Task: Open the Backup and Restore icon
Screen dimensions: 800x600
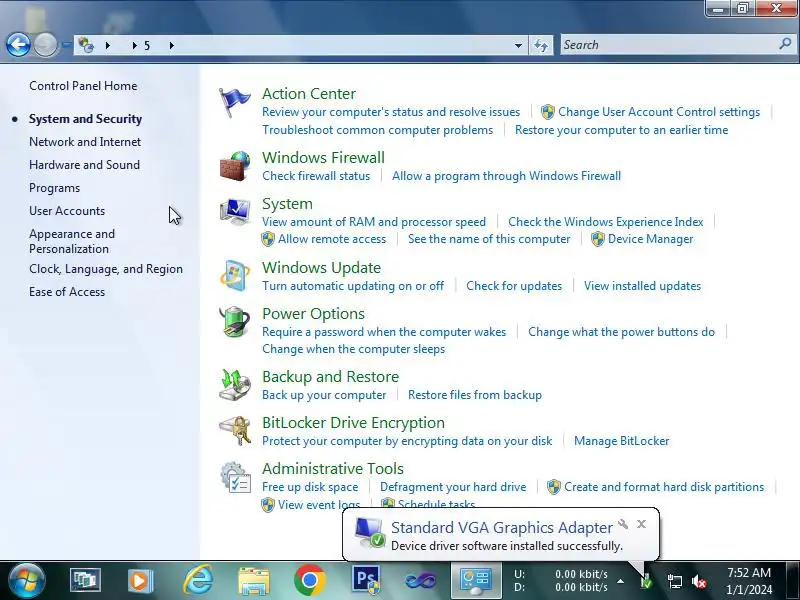Action: click(235, 385)
